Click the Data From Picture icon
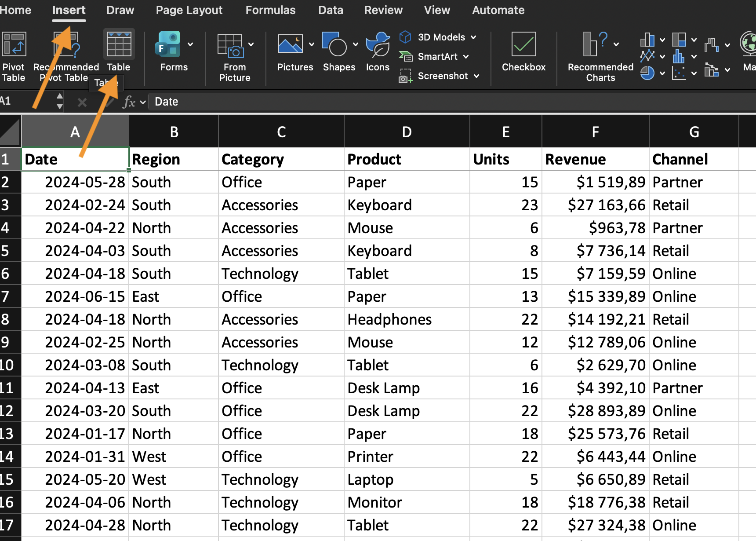Screen dimensions: 756x541 coord(230,46)
